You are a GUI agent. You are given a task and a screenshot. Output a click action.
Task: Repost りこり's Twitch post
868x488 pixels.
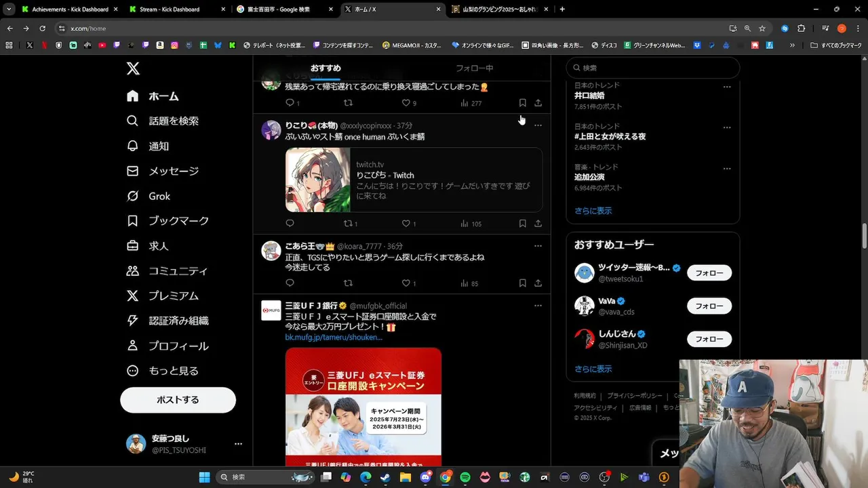coord(348,224)
